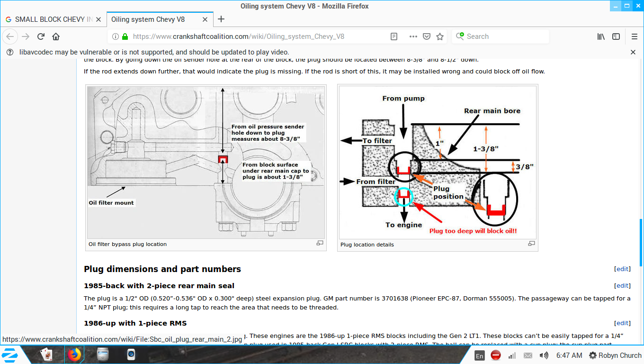
Task: Close the Oiling system Chevy V8 tab
Action: [205, 19]
